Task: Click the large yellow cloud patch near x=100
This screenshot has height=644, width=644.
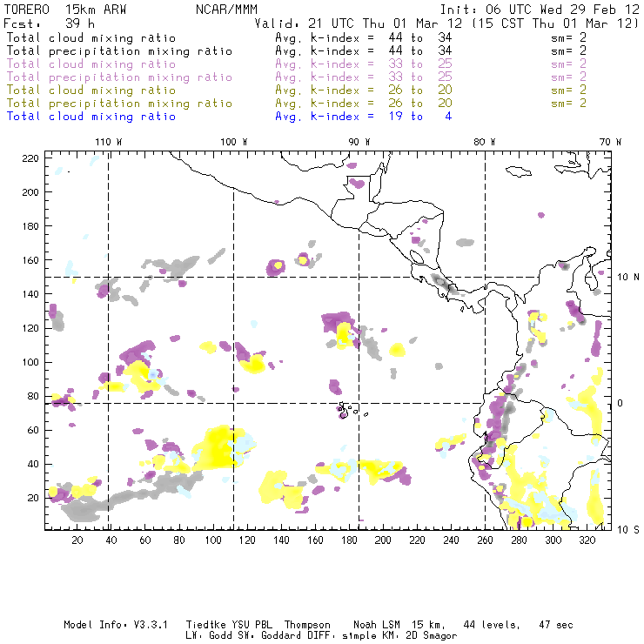Action: 218,447
